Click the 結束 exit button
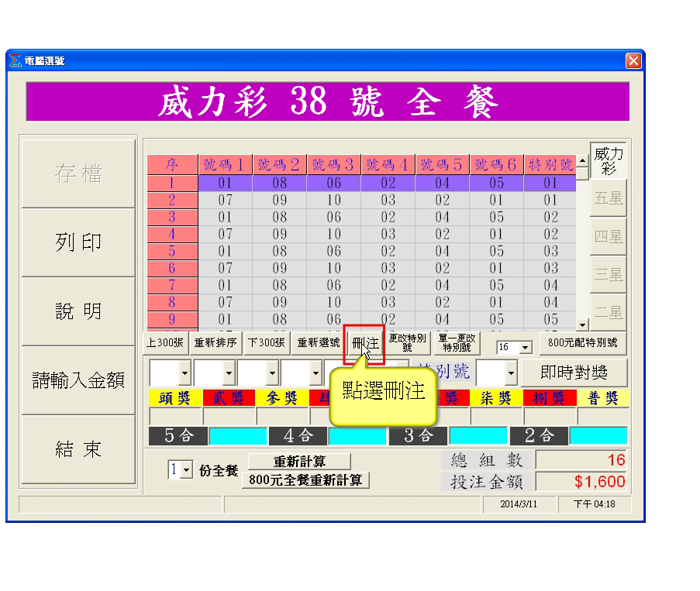The image size is (700, 591). point(78,449)
